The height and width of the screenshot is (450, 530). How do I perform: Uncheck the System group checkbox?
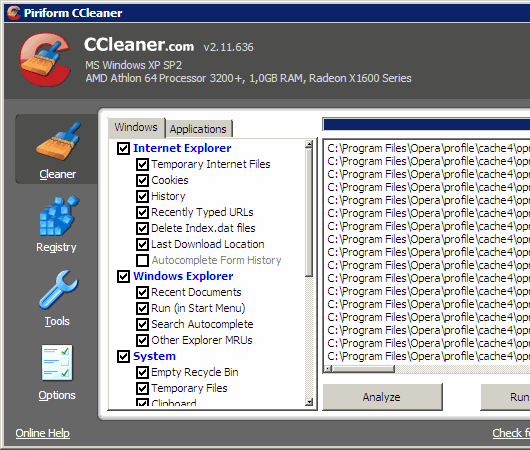tap(123, 356)
